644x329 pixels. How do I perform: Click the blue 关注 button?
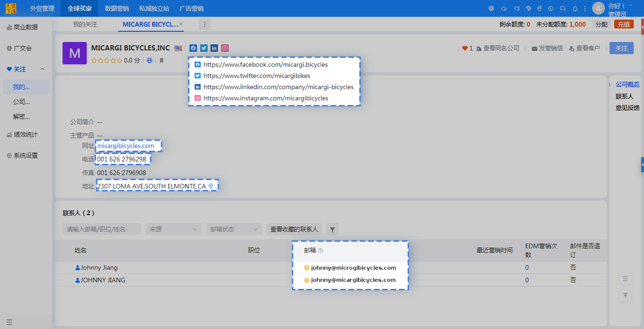point(622,48)
